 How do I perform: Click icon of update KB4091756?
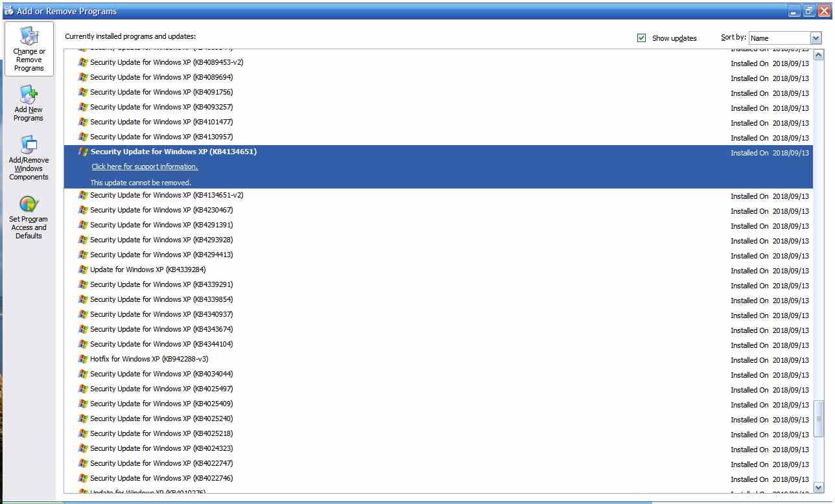tap(83, 92)
